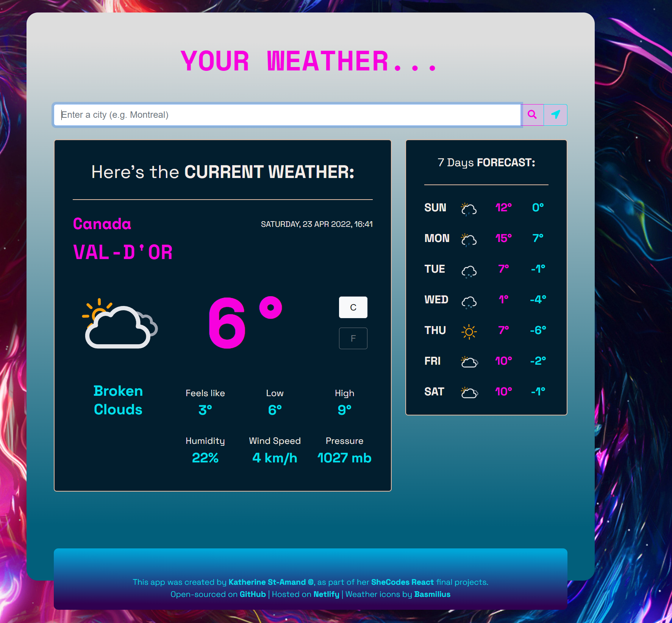This screenshot has height=623, width=672.
Task: Open the Katherine St-Amand link
Action: pyautogui.click(x=267, y=582)
